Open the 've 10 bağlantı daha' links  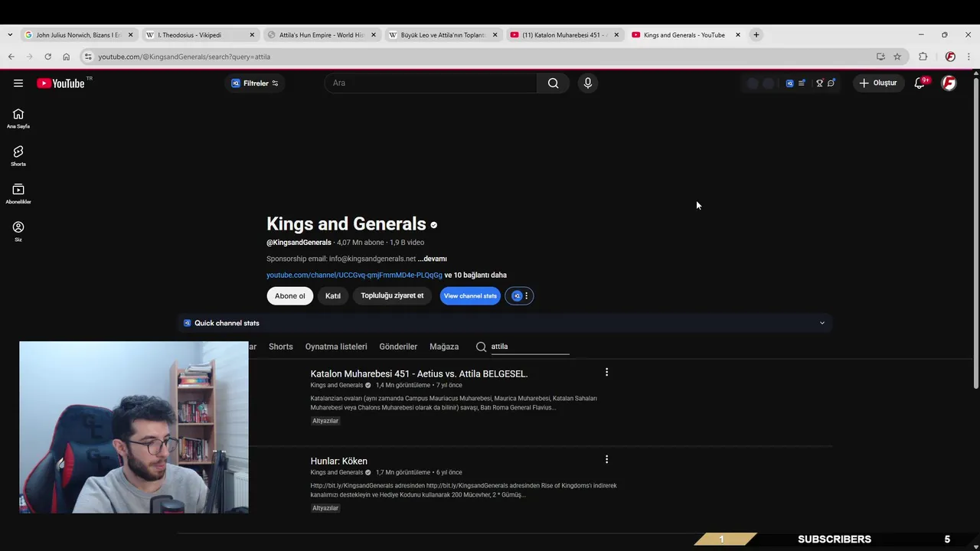point(475,275)
